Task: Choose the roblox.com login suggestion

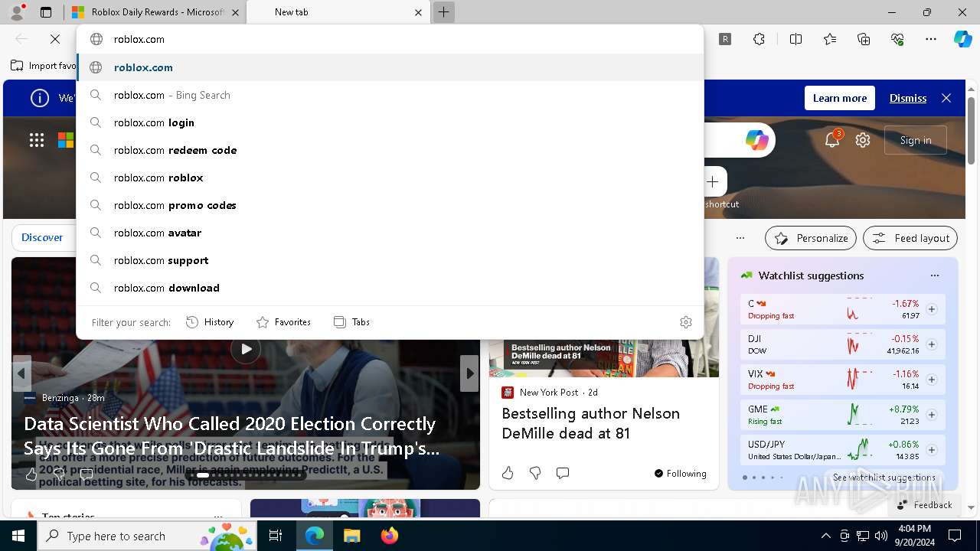Action: (390, 122)
